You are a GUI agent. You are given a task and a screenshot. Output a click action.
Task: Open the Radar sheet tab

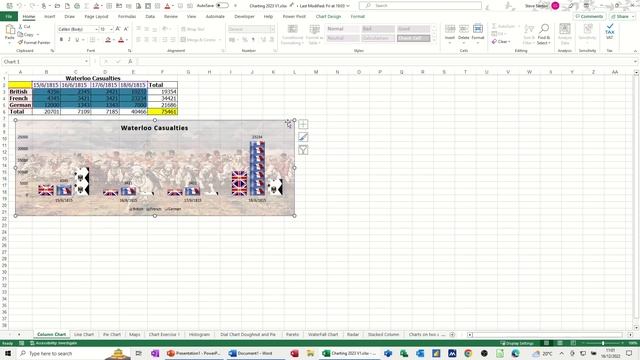[x=353, y=334]
